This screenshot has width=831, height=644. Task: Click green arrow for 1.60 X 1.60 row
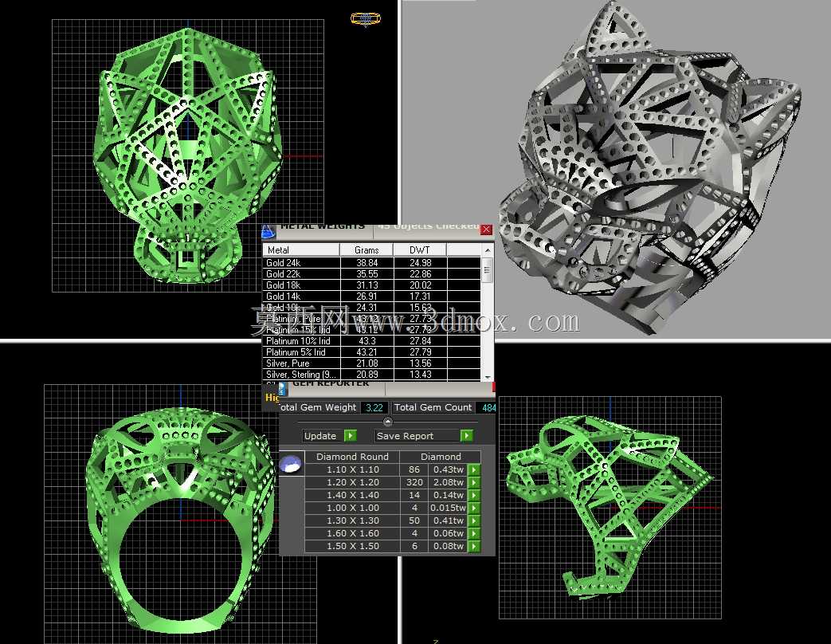click(474, 533)
